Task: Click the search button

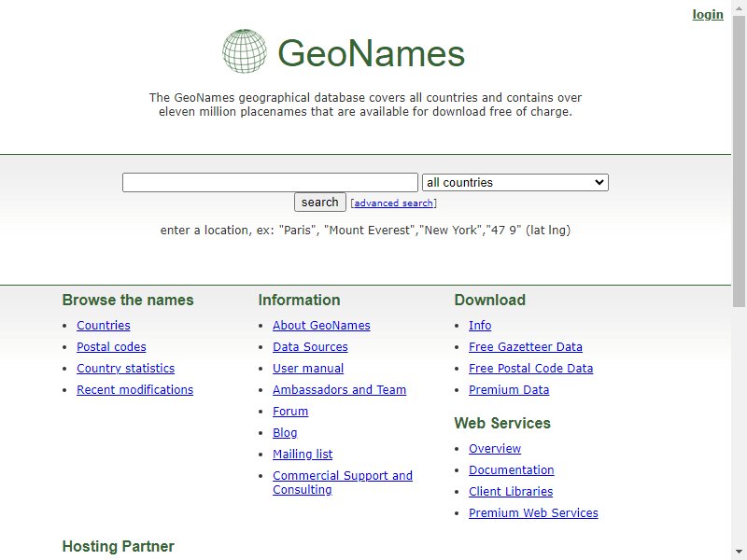Action: tap(319, 202)
